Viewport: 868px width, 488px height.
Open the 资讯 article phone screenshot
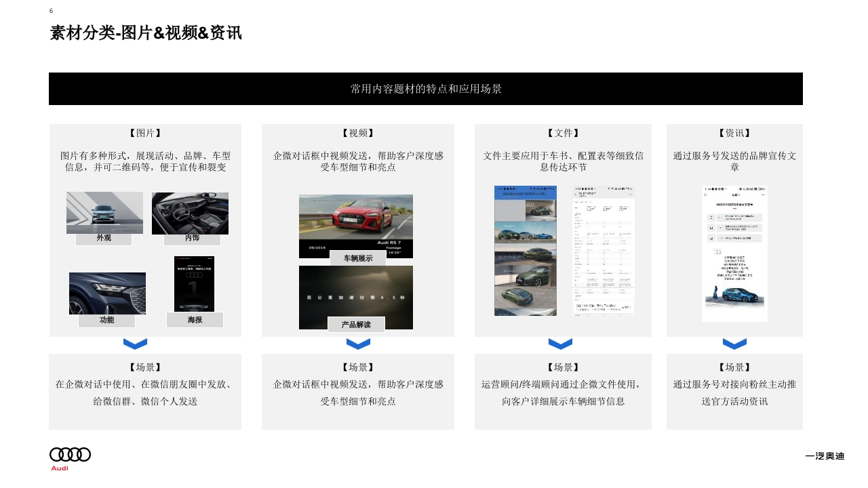[734, 253]
